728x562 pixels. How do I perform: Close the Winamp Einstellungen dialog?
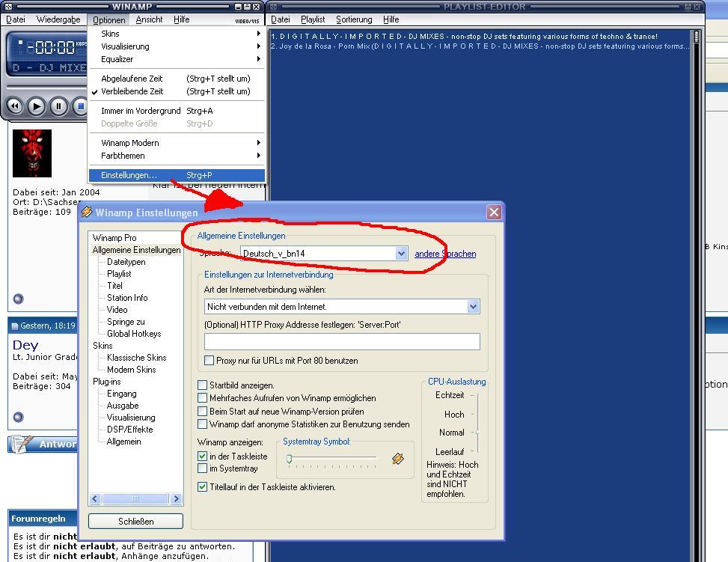tap(494, 213)
